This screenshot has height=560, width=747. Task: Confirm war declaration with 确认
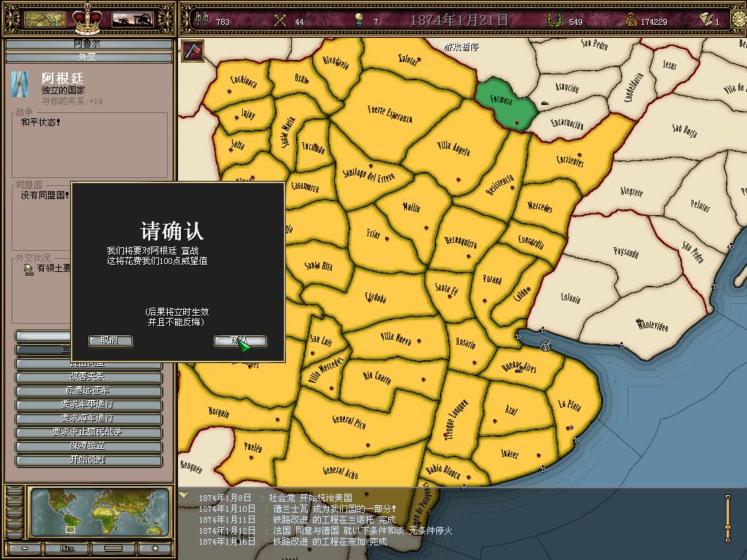[240, 341]
